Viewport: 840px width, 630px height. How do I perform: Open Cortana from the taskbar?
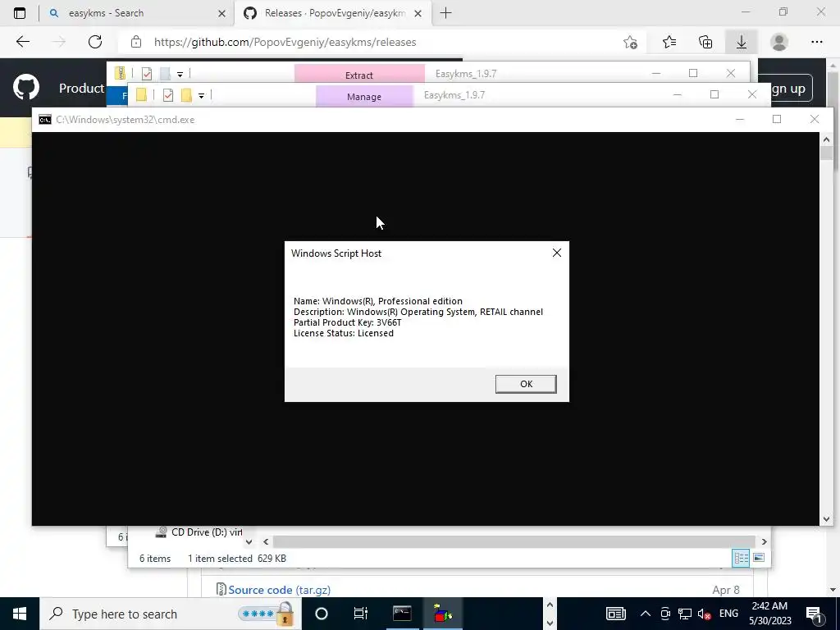click(322, 614)
